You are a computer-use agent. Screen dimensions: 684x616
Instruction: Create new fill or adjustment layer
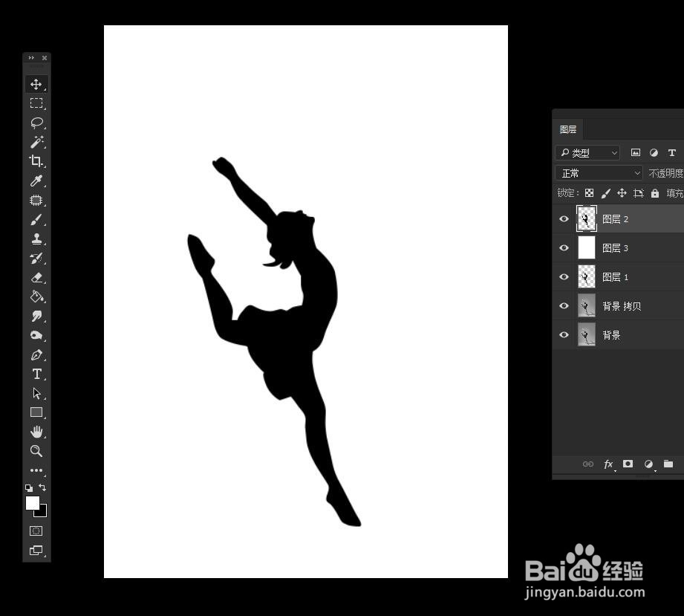coord(648,464)
